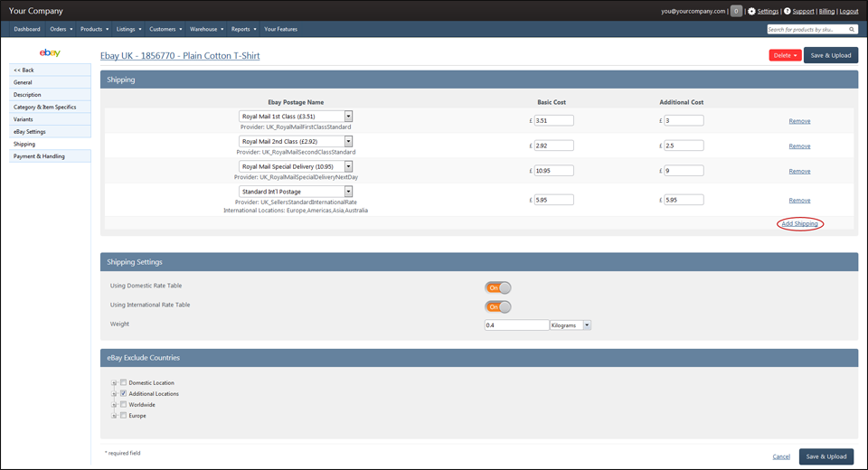The height and width of the screenshot is (470, 868).
Task: Check the Europe checkbox
Action: [124, 415]
